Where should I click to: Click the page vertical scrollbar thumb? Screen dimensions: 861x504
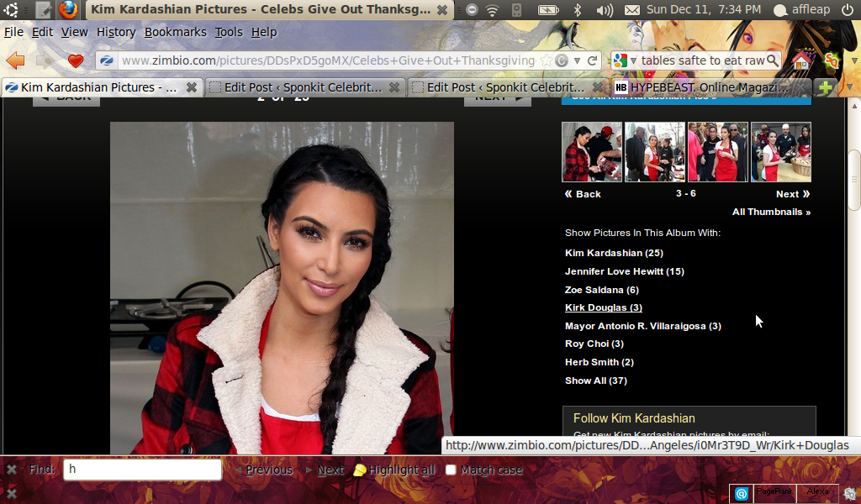pyautogui.click(x=854, y=180)
